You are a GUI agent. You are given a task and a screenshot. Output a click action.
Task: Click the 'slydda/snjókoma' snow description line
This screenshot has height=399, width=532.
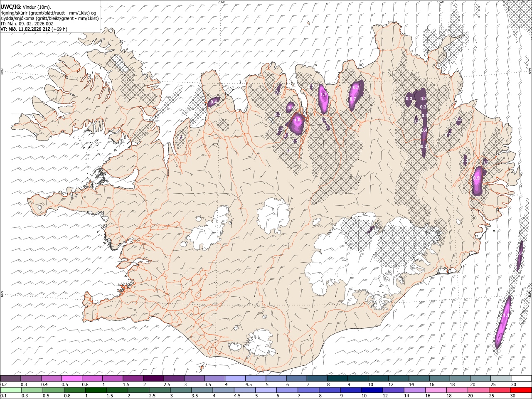49,19
